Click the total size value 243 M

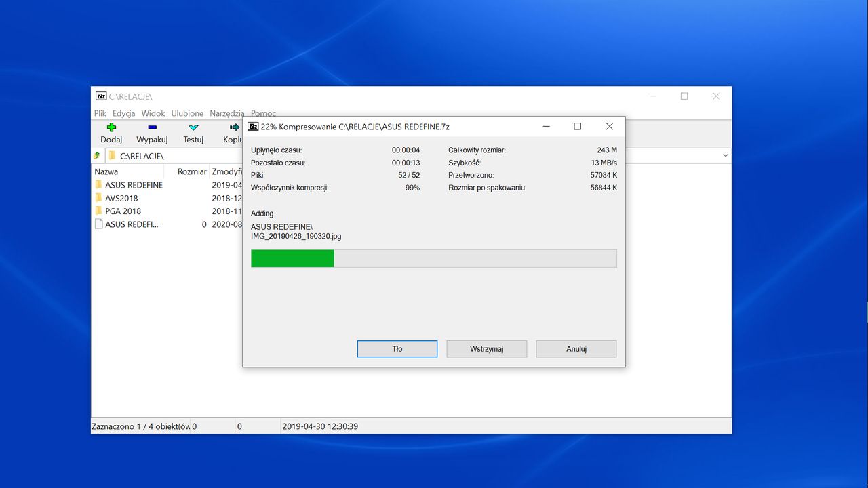(x=607, y=150)
